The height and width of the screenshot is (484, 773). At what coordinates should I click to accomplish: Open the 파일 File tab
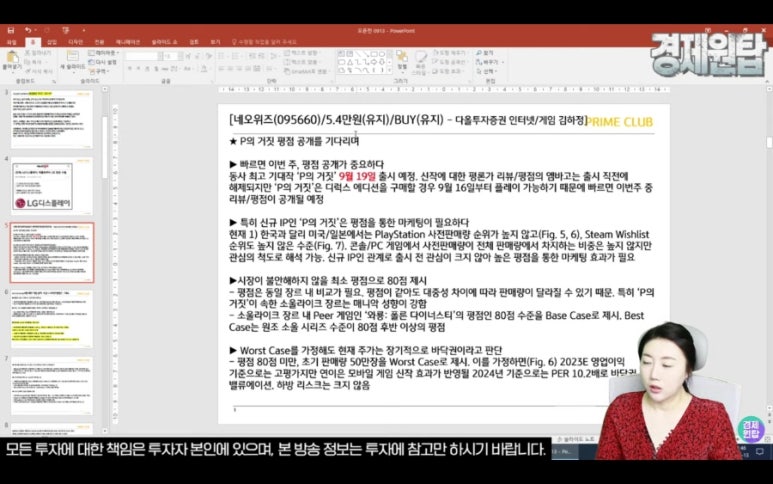point(11,42)
